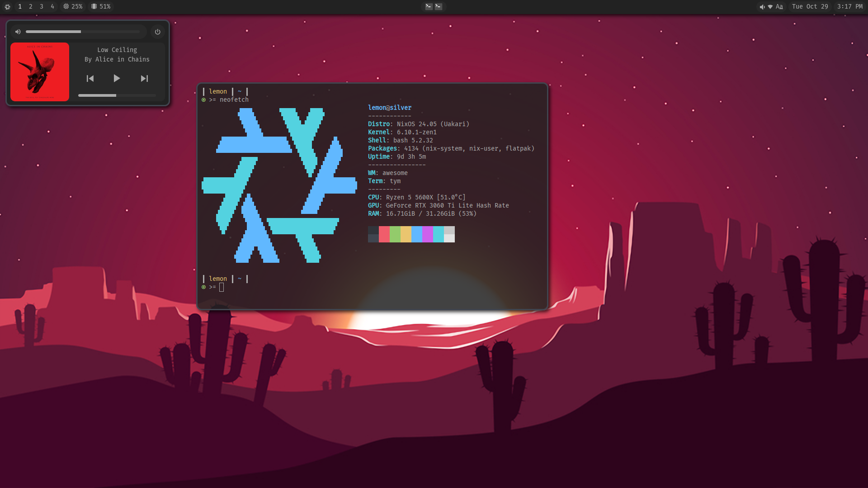Image resolution: width=868 pixels, height=488 pixels.
Task: Click the magenta color block in neofetch palette
Action: [x=428, y=234]
